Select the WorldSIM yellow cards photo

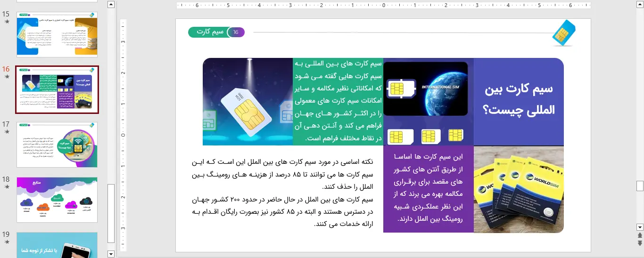tap(519, 189)
